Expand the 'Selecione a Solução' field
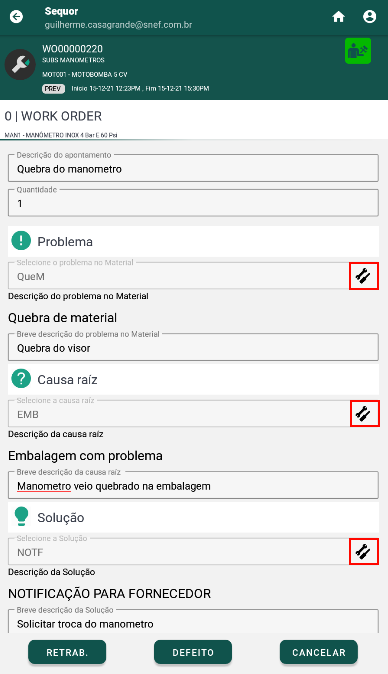Screen dimensions: 388x674 (178, 551)
